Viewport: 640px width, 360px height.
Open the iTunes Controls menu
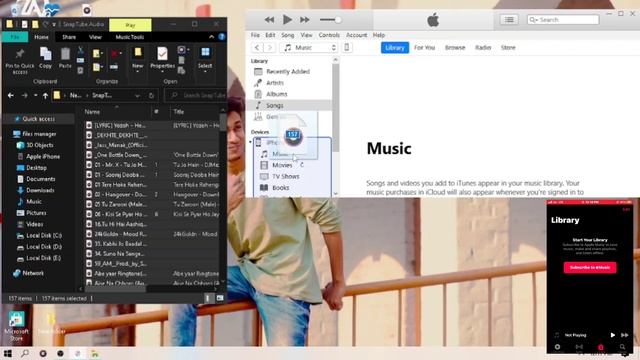click(329, 35)
